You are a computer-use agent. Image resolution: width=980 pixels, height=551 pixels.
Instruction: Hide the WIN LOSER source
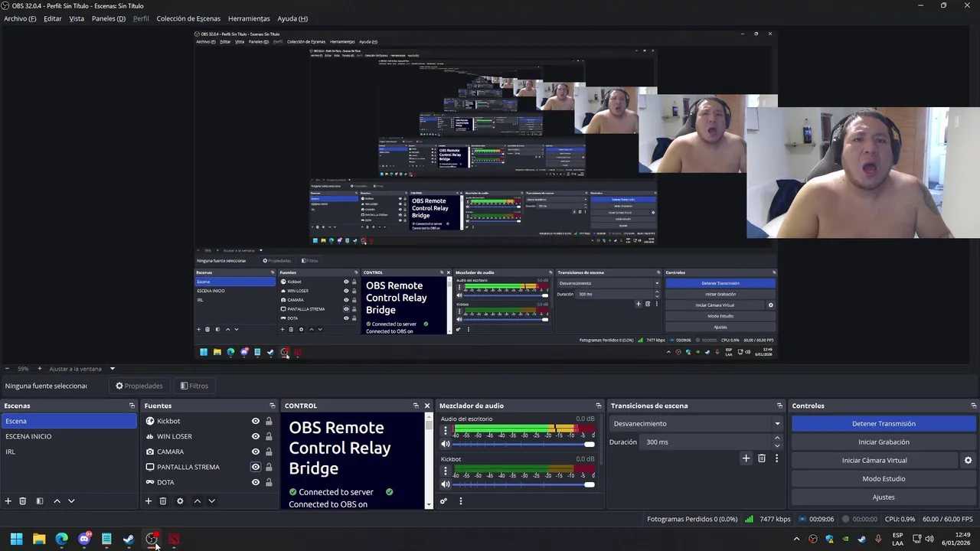tap(256, 436)
